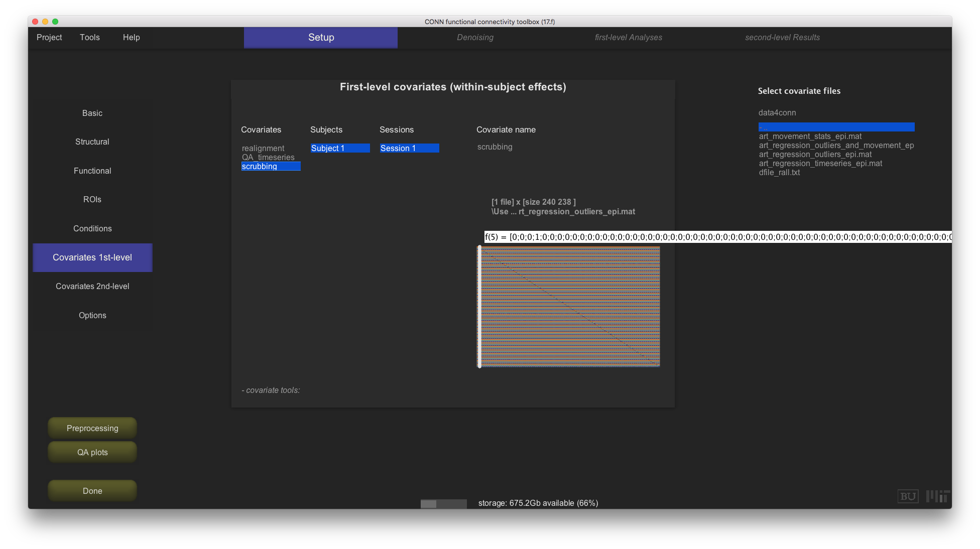The height and width of the screenshot is (549, 980).
Task: Expand the covariate tools menu
Action: [x=271, y=390]
